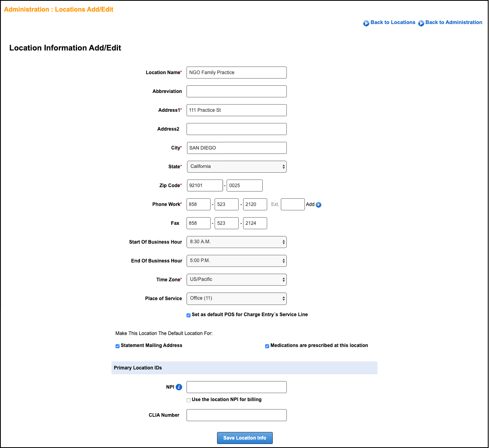Image resolution: width=489 pixels, height=448 pixels.
Task: Click the Back to Administration arrow icon
Action: (x=421, y=23)
